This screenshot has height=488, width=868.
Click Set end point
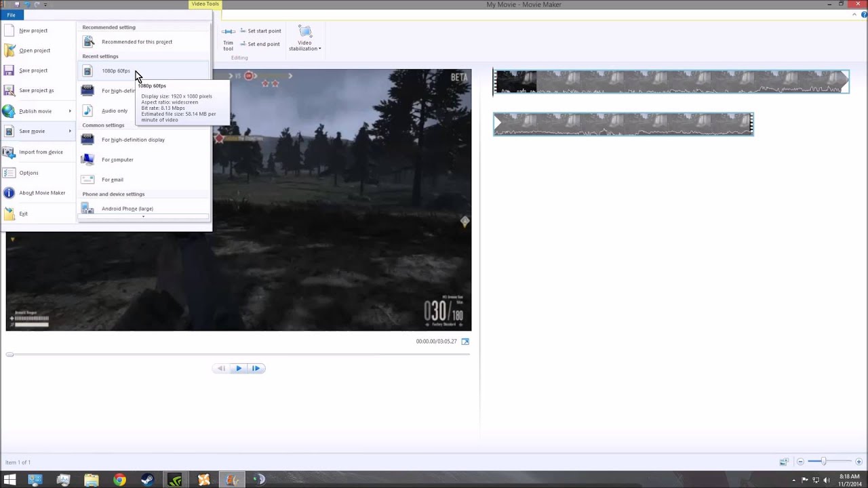click(x=260, y=44)
